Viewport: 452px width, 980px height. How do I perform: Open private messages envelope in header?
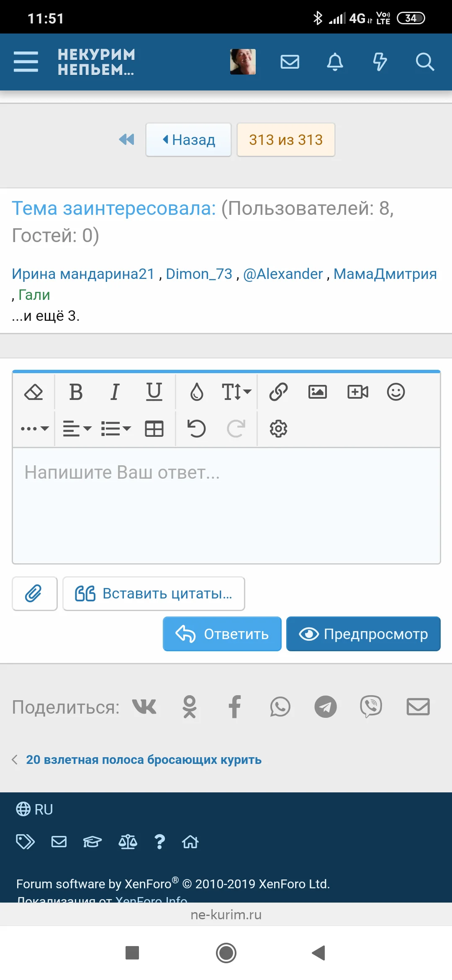tap(290, 62)
